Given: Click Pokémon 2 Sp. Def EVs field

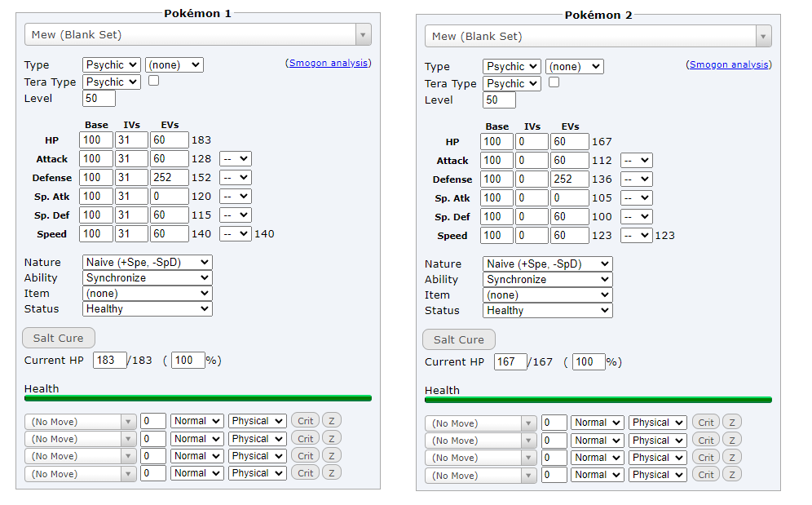Looking at the screenshot, I should pyautogui.click(x=570, y=216).
